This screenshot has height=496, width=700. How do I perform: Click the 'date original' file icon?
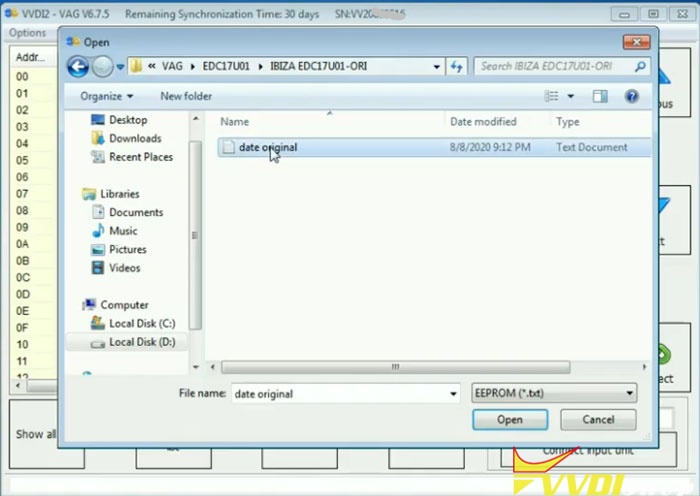click(x=228, y=147)
